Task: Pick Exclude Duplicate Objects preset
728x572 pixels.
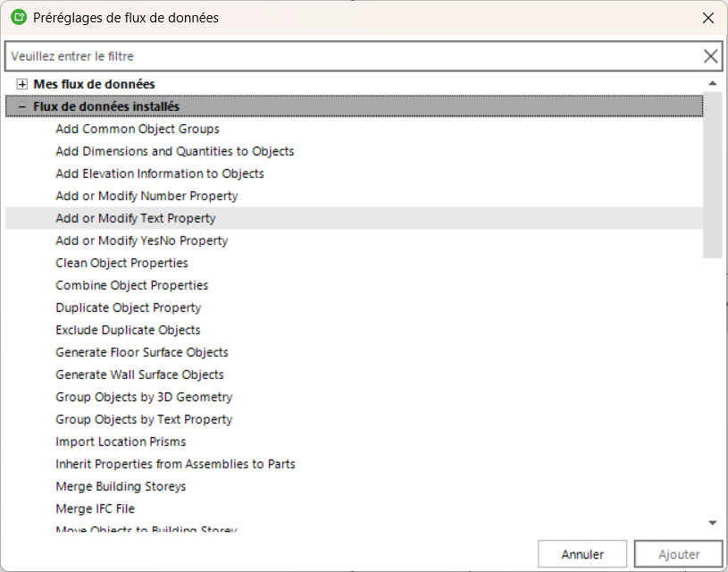Action: pos(128,330)
